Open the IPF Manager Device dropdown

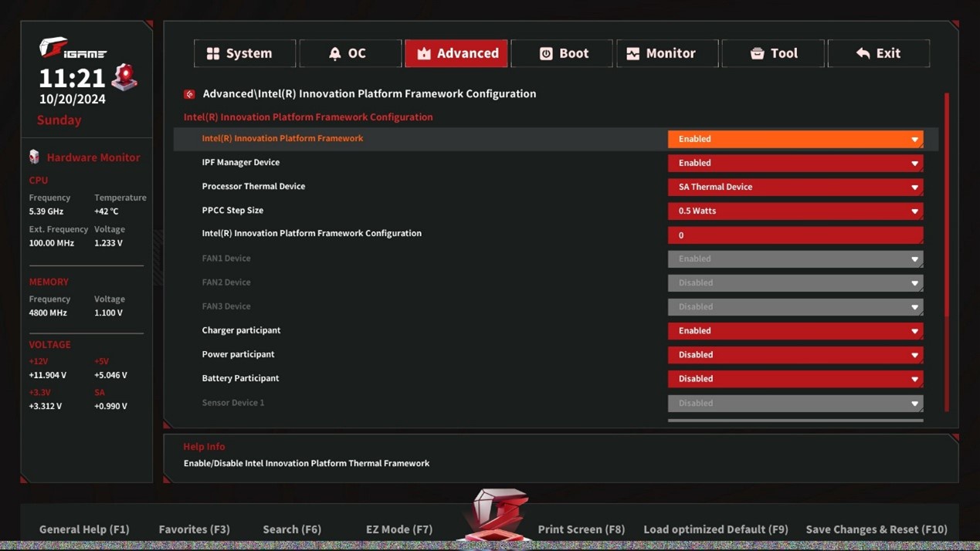[x=795, y=163]
